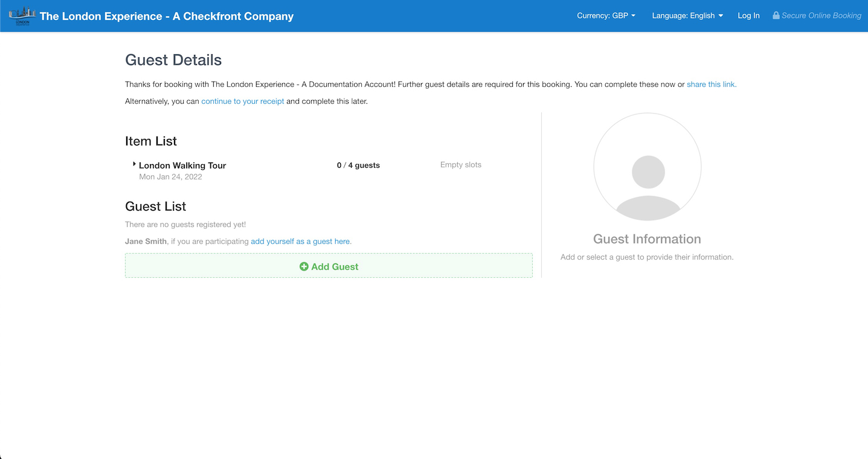Click the Guest List heading
The image size is (868, 459).
point(156,207)
